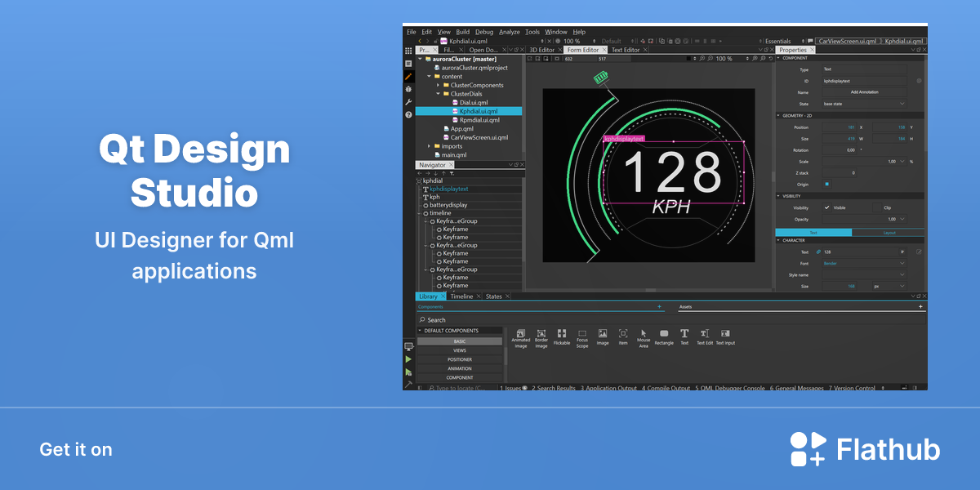Switch to Design mode pencil icon
This screenshot has width=980, height=490.
(x=408, y=76)
